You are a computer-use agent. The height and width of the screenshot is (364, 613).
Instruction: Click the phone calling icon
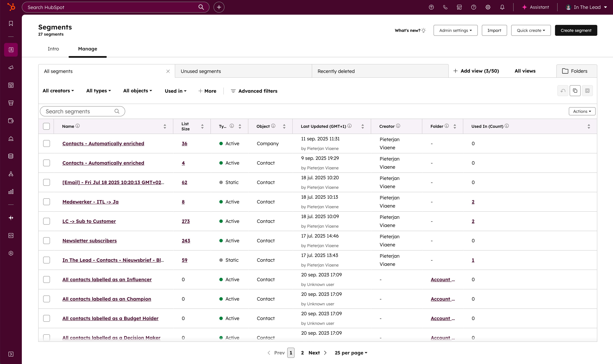pos(445,7)
